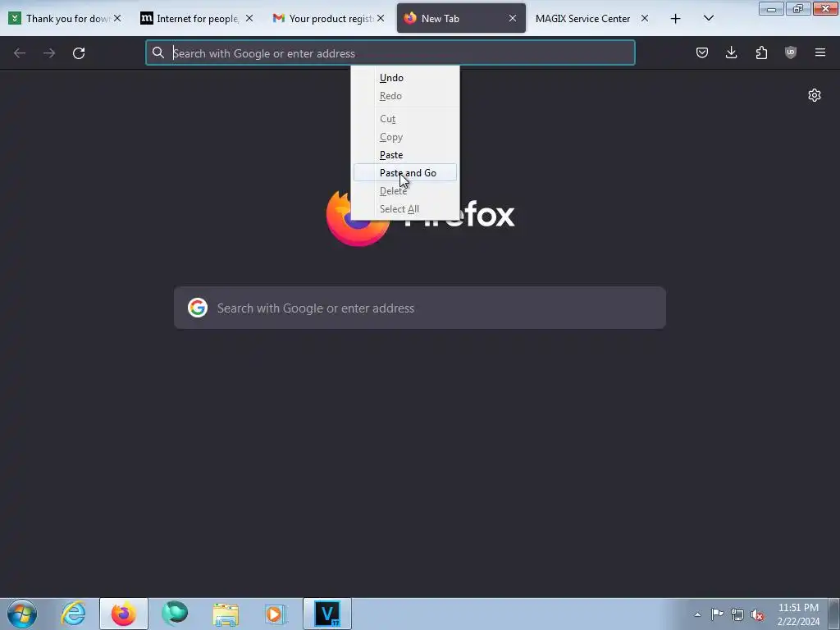Close the Thank you for download tab

coord(117,18)
